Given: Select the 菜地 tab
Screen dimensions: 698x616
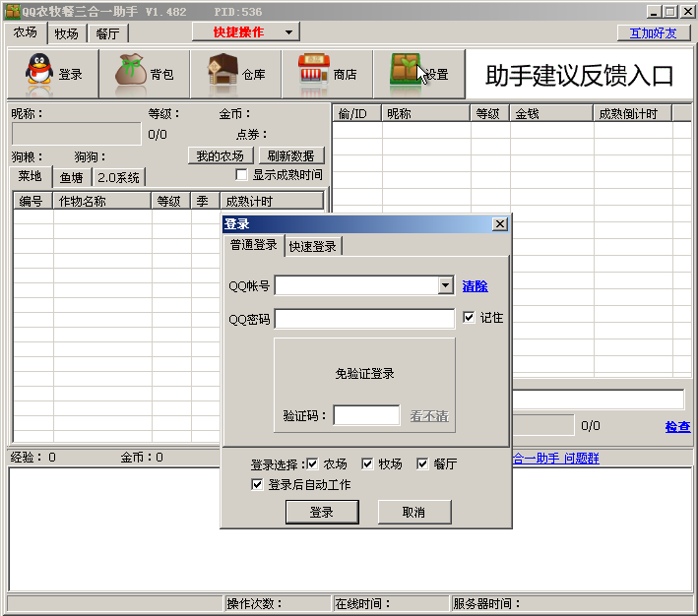Looking at the screenshot, I should click(31, 176).
